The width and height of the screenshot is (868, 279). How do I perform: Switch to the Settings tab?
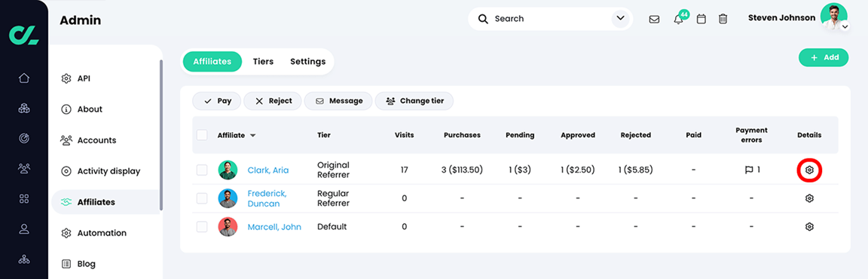click(x=307, y=61)
